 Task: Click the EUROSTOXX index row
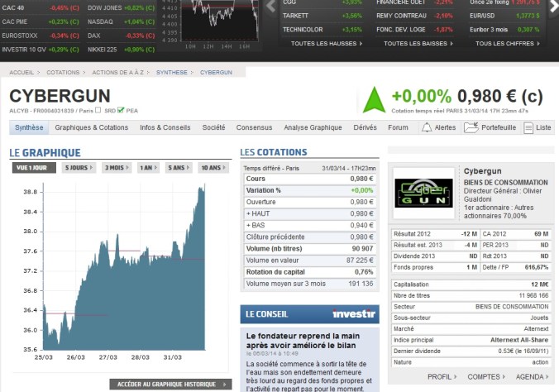click(x=41, y=36)
